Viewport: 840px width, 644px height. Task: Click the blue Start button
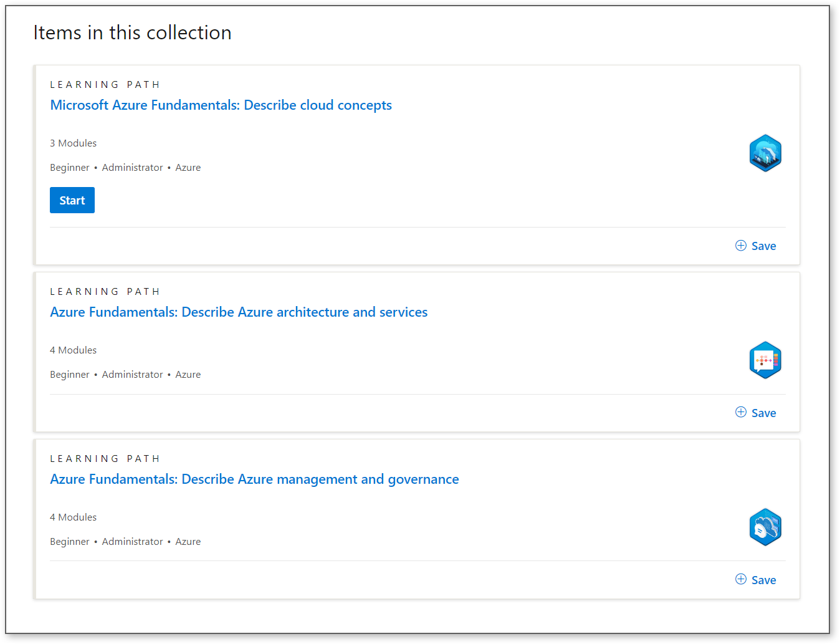[72, 200]
